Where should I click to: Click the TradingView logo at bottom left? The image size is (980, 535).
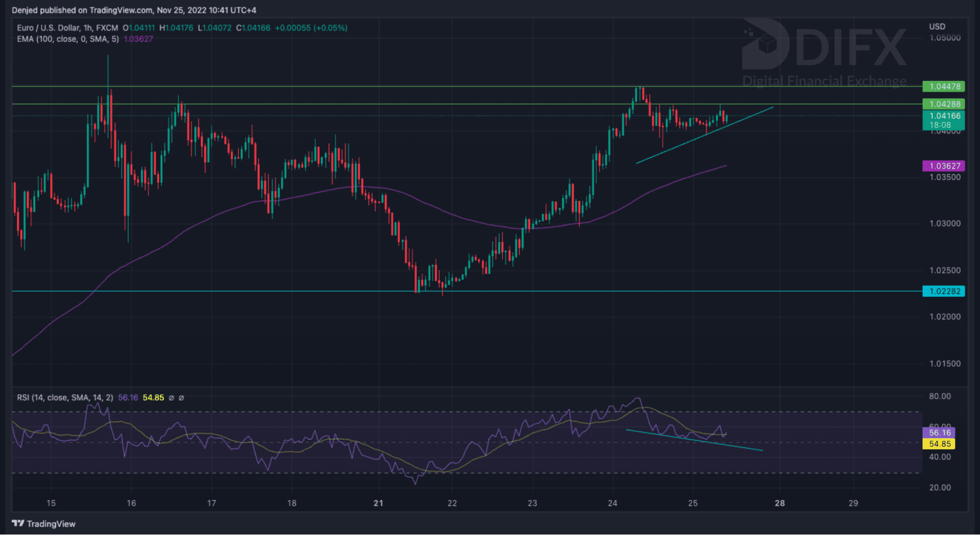click(x=44, y=524)
